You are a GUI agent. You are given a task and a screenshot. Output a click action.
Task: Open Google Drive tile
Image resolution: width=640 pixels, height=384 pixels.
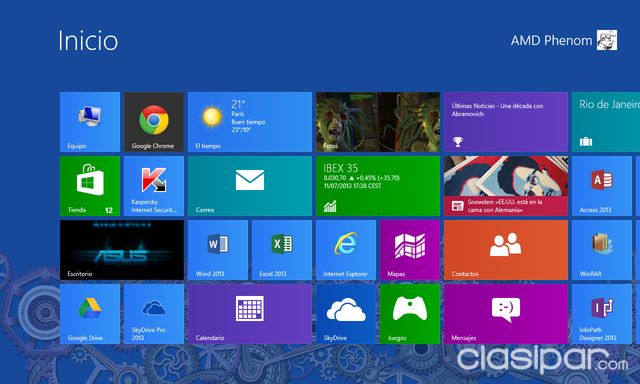point(90,314)
